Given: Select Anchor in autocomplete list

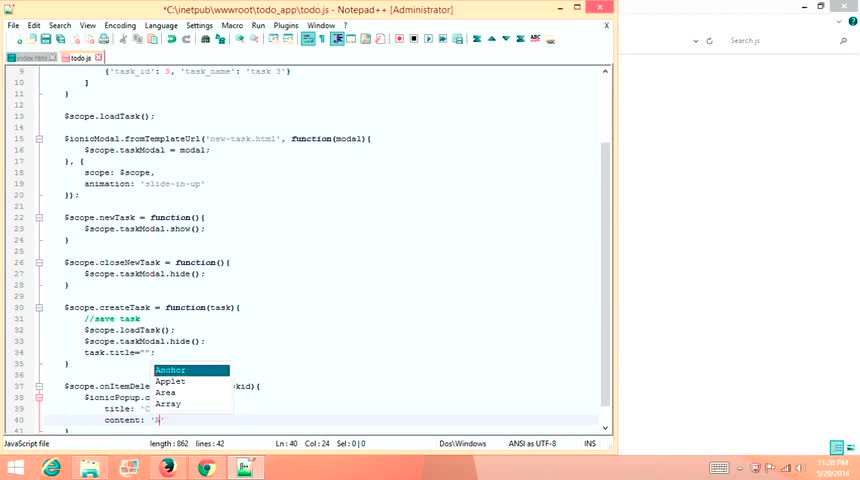Looking at the screenshot, I should pyautogui.click(x=192, y=370).
